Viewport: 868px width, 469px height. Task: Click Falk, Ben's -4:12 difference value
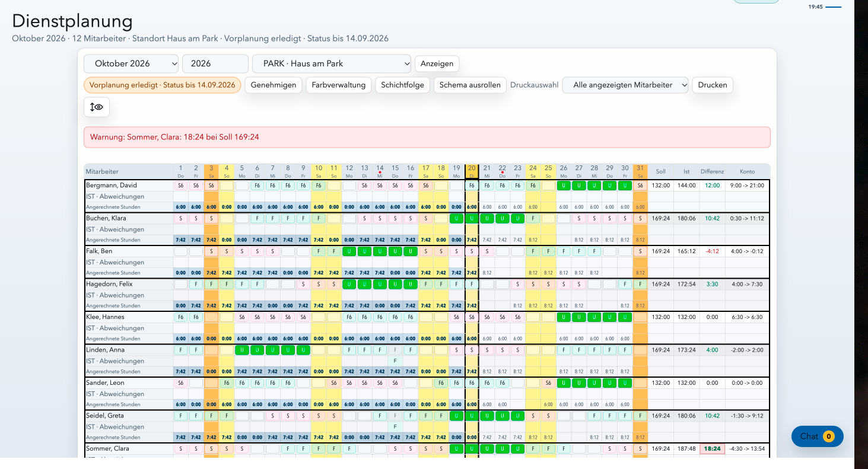coord(712,251)
